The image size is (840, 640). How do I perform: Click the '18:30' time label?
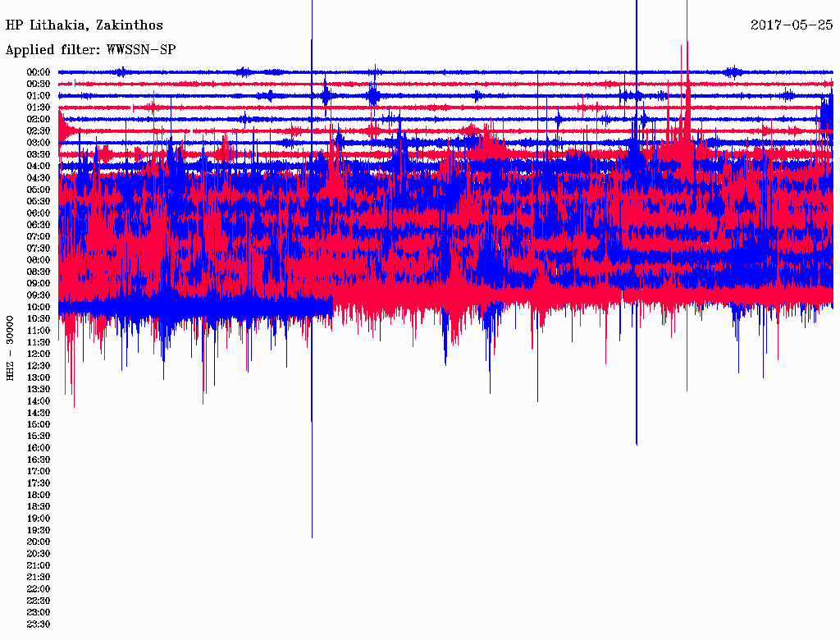pyautogui.click(x=39, y=506)
